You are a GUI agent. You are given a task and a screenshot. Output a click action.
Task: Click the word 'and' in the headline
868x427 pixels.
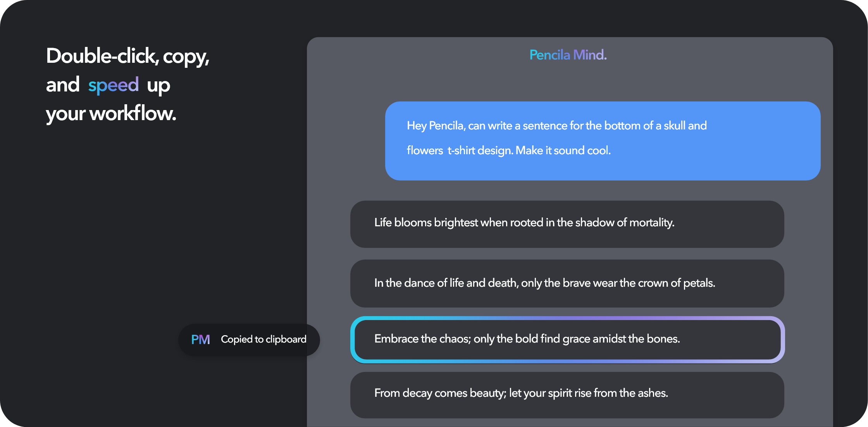point(63,85)
